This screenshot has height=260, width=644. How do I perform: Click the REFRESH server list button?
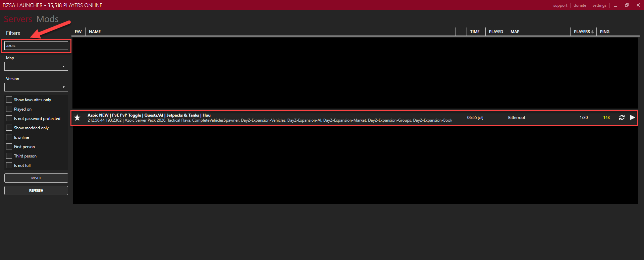click(36, 190)
